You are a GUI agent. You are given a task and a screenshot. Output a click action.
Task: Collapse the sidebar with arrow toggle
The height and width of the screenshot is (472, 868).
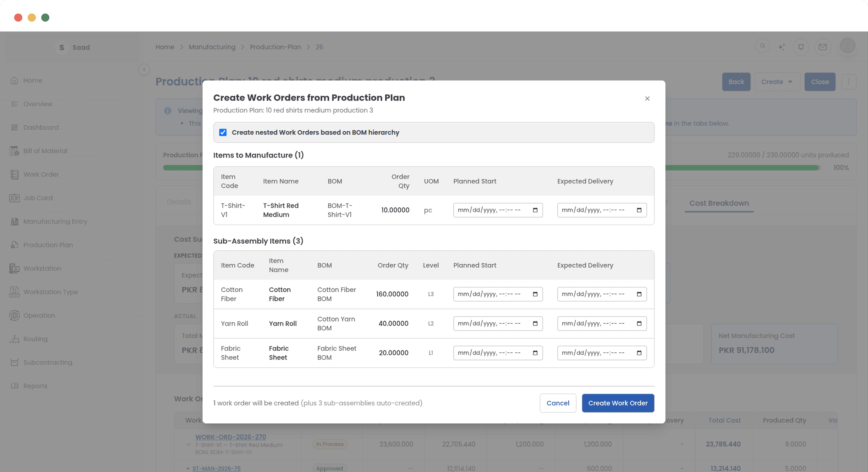click(x=144, y=70)
